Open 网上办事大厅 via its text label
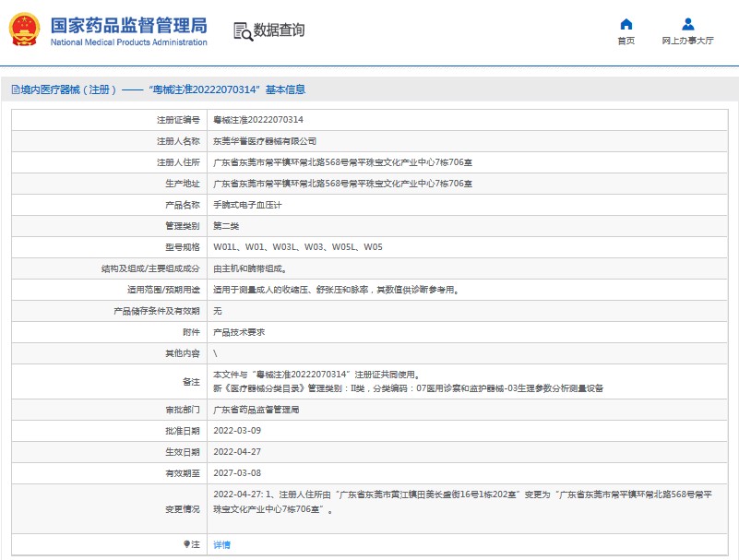This screenshot has width=739, height=560. coord(687,42)
